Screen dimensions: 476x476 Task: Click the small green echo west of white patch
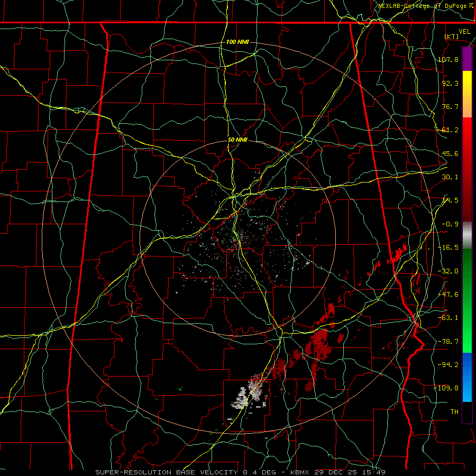point(180,388)
